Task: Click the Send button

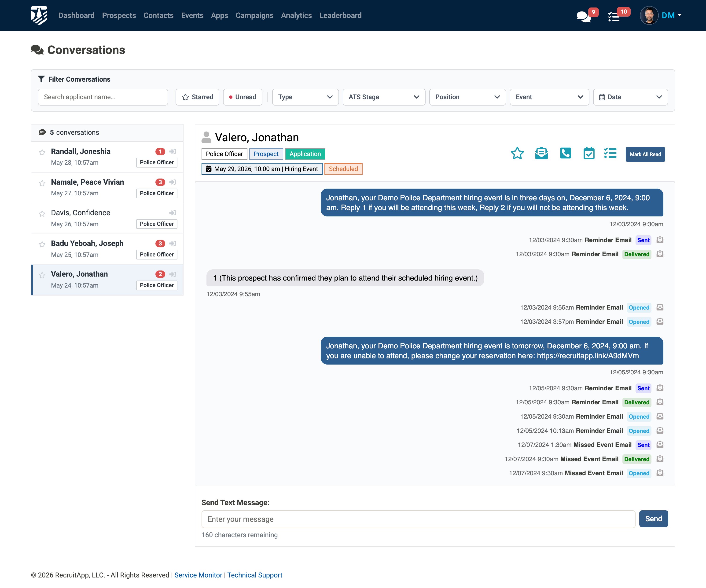Action: click(654, 519)
